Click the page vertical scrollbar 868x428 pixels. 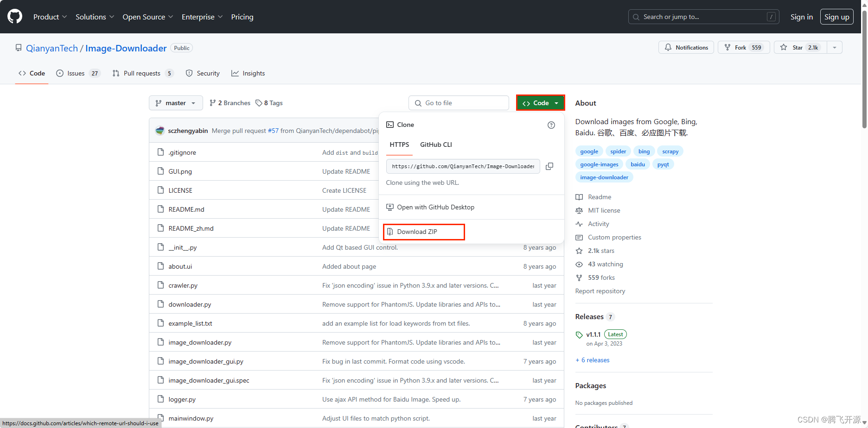pos(864,69)
